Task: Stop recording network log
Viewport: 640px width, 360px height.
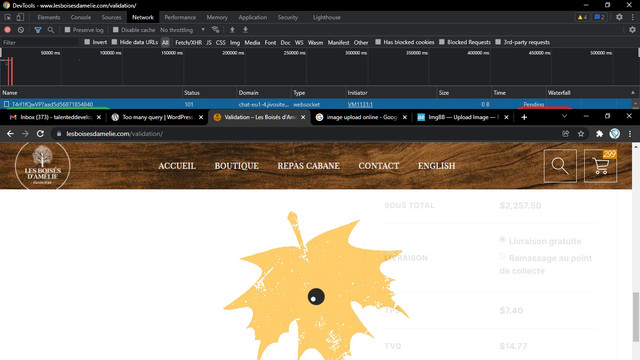Action: click(x=7, y=30)
